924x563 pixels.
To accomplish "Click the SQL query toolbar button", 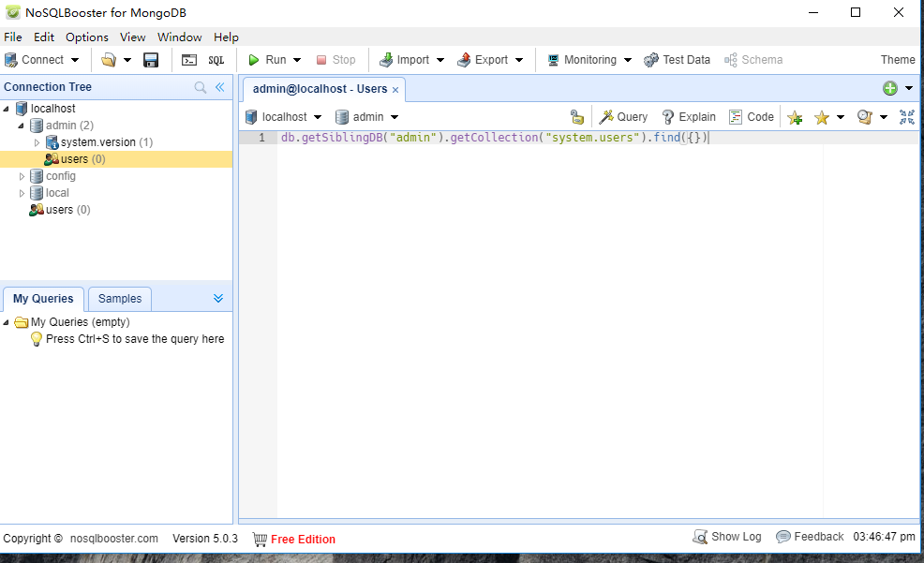I will [216, 60].
